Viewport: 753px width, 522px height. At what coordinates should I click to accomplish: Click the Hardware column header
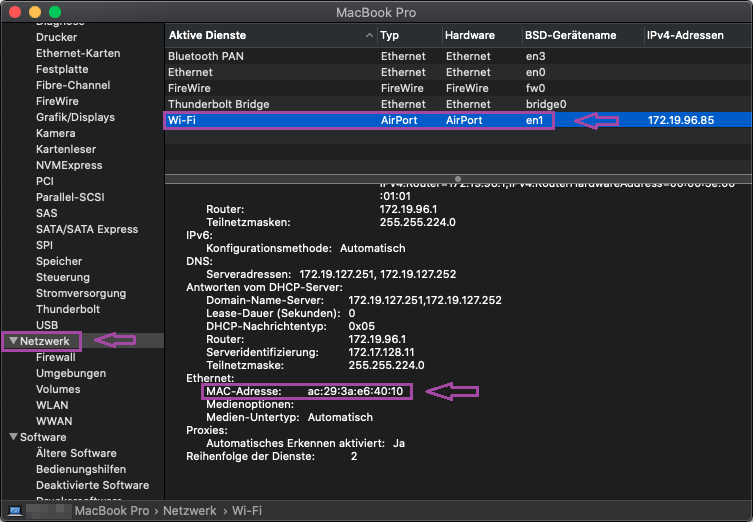470,35
